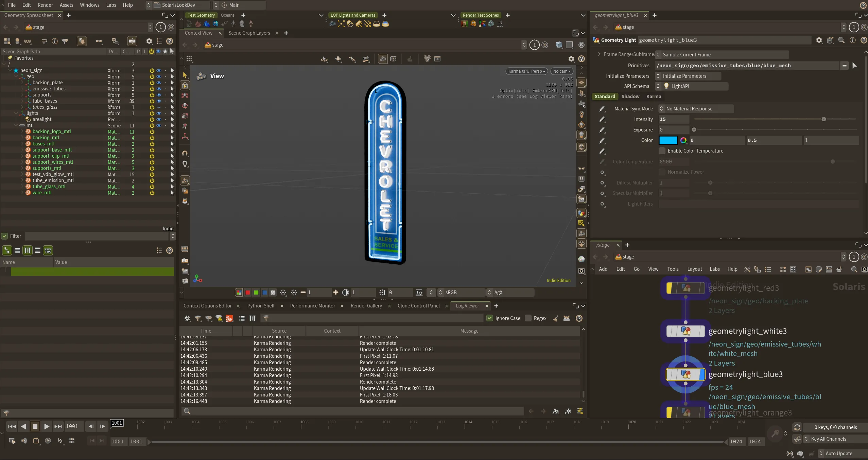The height and width of the screenshot is (460, 868).
Task: Toggle visibility eye for arealight
Action: [x=159, y=119]
